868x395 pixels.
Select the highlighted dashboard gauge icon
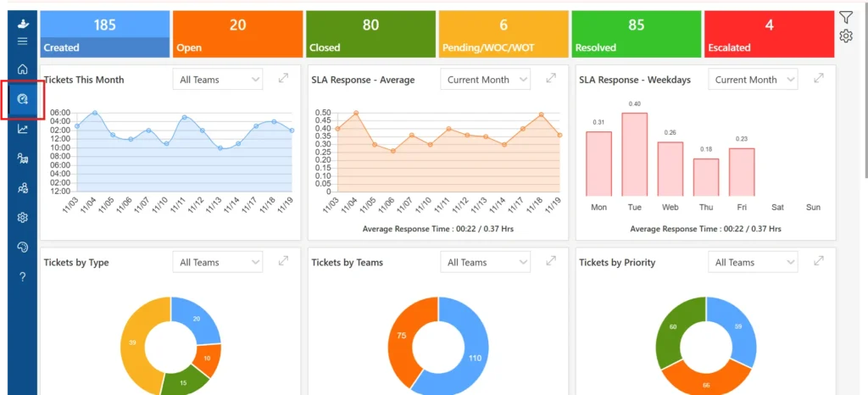(23, 99)
